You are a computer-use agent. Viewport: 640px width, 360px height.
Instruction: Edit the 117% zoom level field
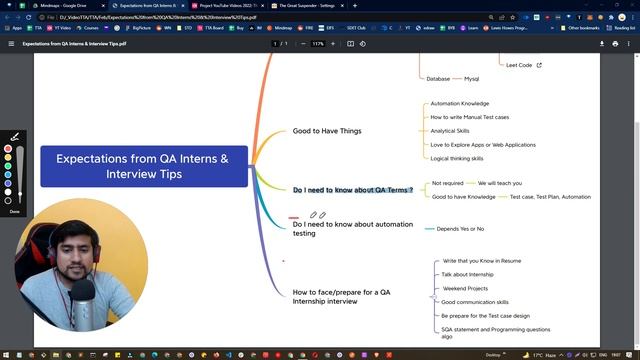318,44
